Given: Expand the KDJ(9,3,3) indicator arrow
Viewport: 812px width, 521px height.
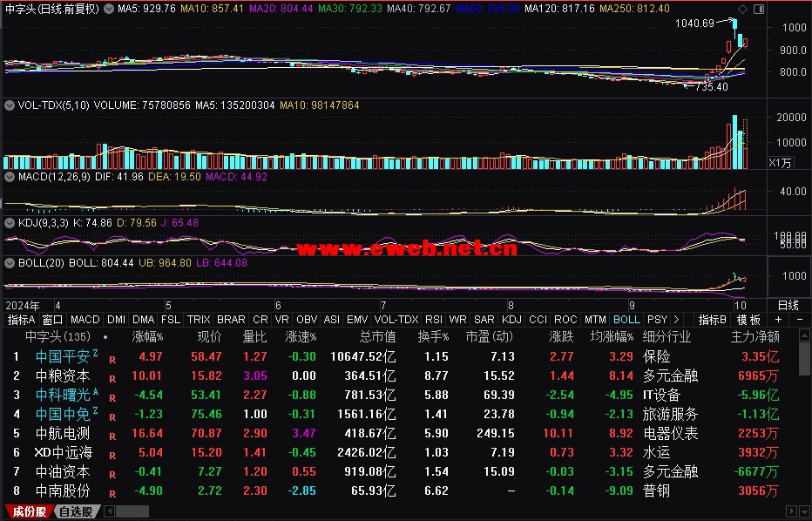Looking at the screenshot, I should [10, 223].
